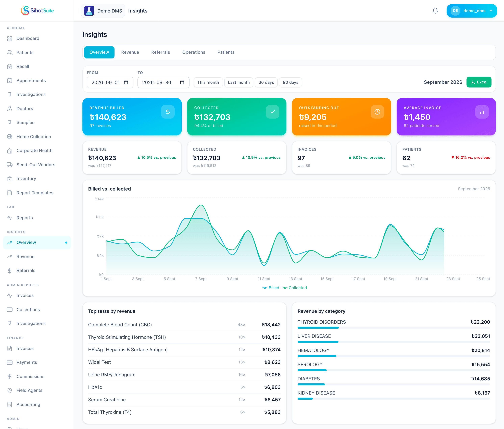Image resolution: width=504 pixels, height=429 pixels.
Task: Click the Thyroid Stimulating Hormone (TSH) row
Action: coord(184,337)
